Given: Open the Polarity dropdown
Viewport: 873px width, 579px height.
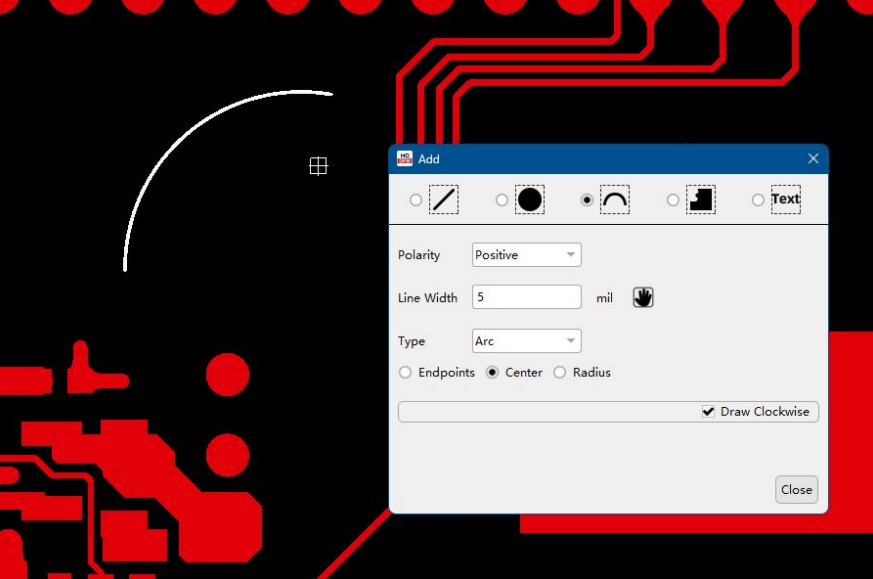Looking at the screenshot, I should click(x=526, y=255).
